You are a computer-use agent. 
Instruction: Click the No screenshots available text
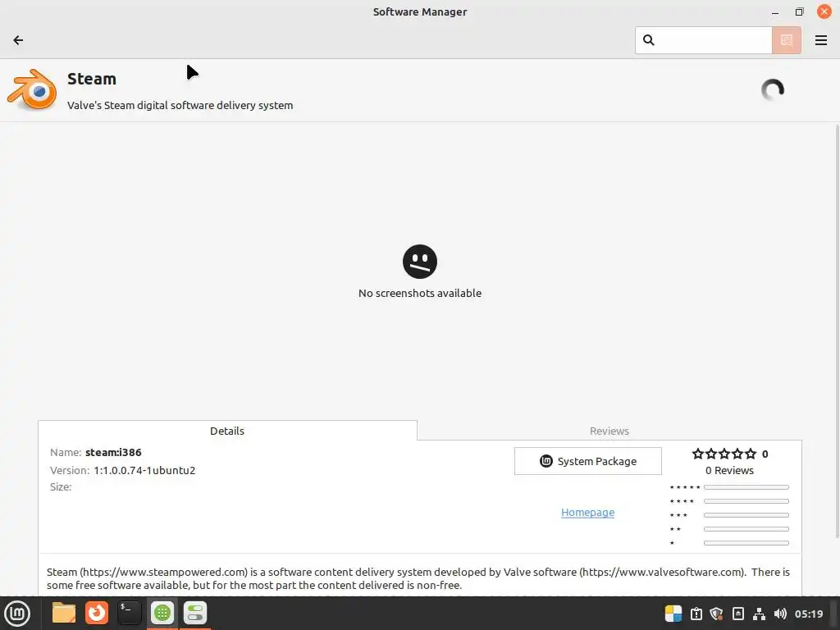[420, 293]
